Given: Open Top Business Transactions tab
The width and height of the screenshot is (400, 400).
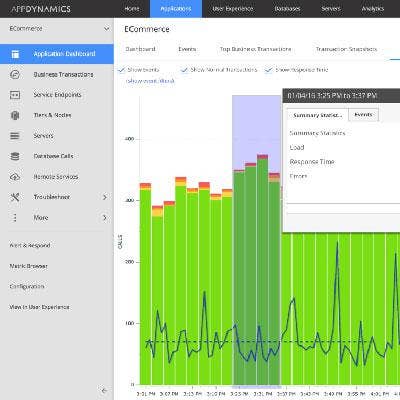Looking at the screenshot, I should 255,49.
